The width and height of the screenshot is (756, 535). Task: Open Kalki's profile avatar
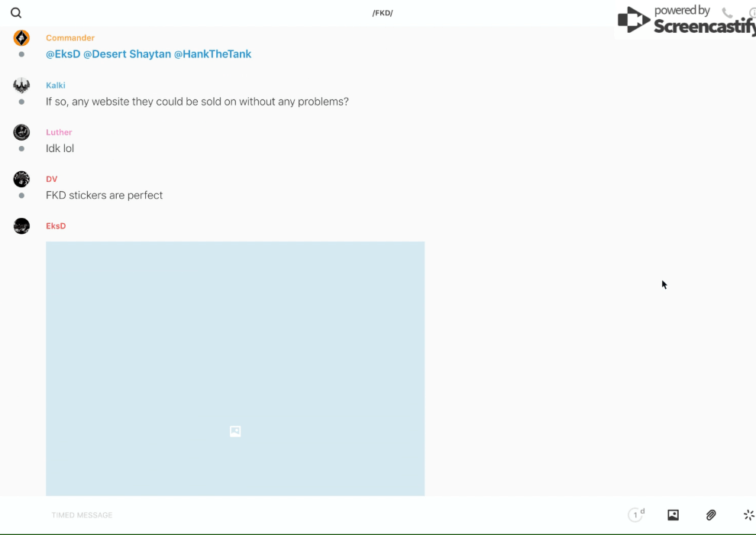21,86
